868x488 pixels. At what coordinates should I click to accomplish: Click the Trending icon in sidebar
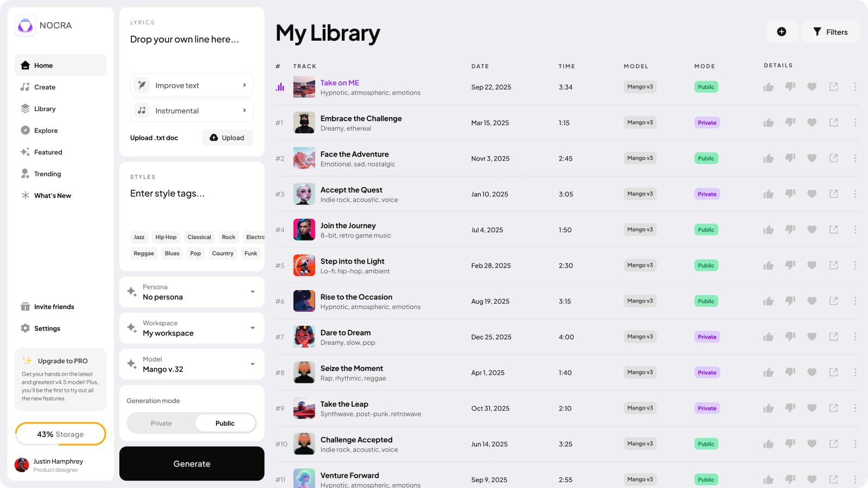[x=25, y=174]
